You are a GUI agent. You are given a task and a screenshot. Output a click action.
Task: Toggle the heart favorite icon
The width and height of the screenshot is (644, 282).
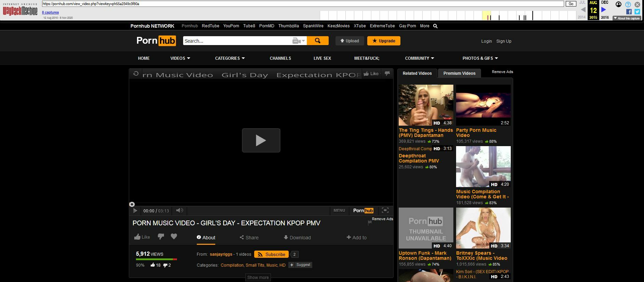tap(174, 237)
